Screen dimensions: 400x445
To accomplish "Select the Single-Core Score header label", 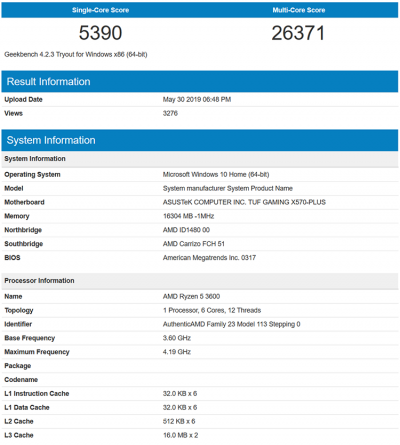I will (100, 10).
